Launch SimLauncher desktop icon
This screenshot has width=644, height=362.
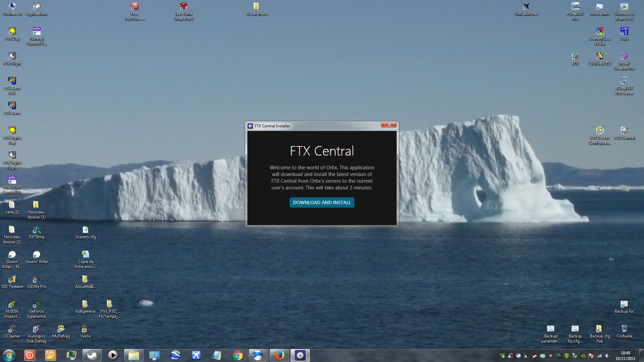pyautogui.click(x=526, y=9)
